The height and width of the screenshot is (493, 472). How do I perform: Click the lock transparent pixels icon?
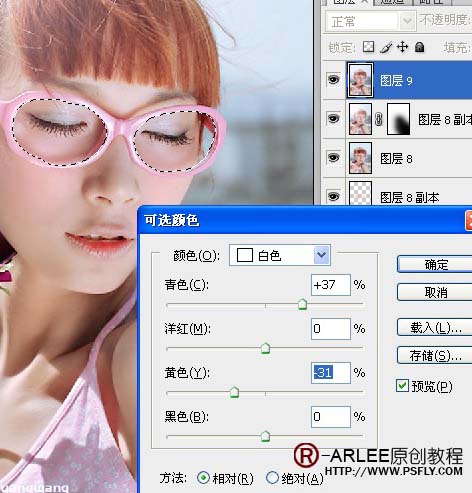point(368,47)
